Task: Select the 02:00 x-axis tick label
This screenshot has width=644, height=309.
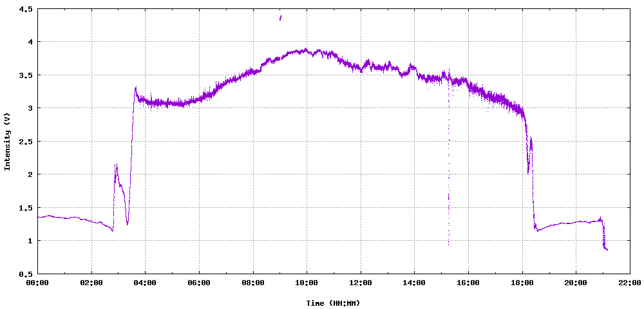Action: [x=91, y=283]
